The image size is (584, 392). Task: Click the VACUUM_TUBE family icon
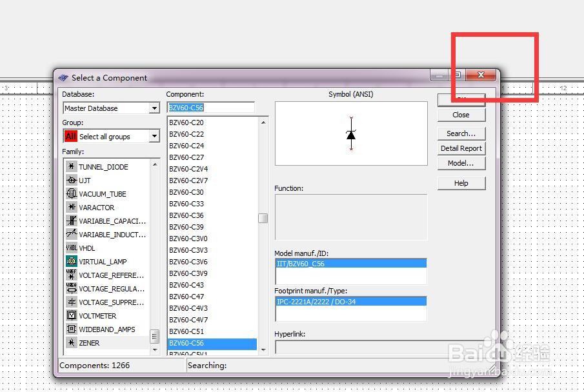tap(72, 193)
